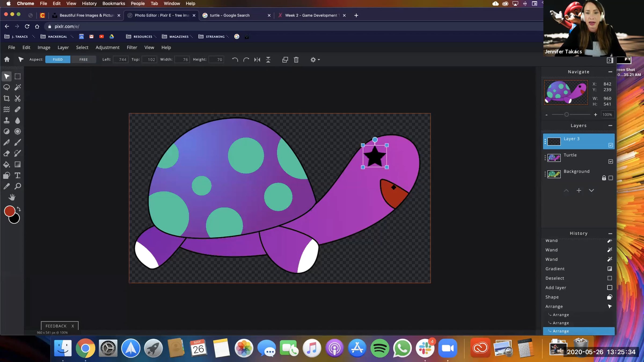Select the Dodge/Burn tool

[x=7, y=131]
